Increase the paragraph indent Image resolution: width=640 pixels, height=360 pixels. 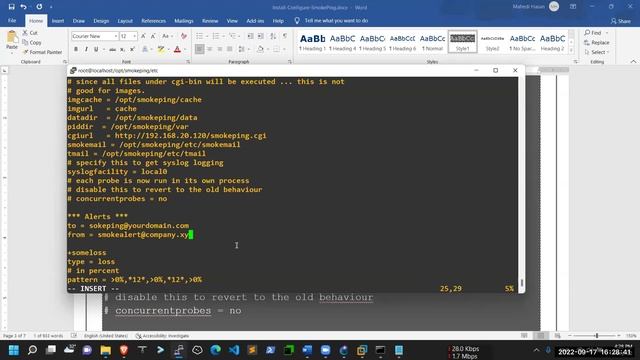(261, 36)
